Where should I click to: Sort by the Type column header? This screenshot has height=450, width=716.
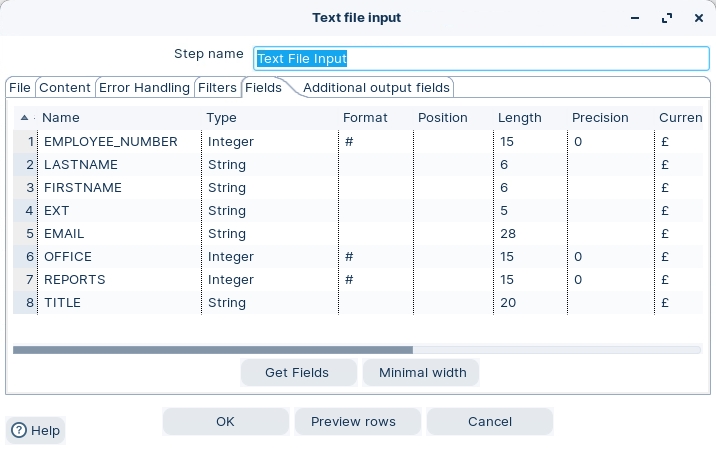[221, 117]
